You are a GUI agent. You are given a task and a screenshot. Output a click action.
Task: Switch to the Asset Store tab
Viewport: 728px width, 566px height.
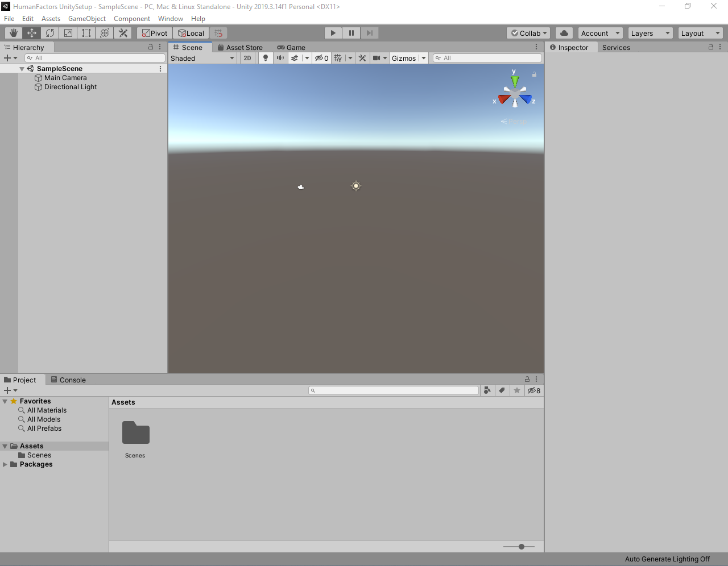pos(240,48)
